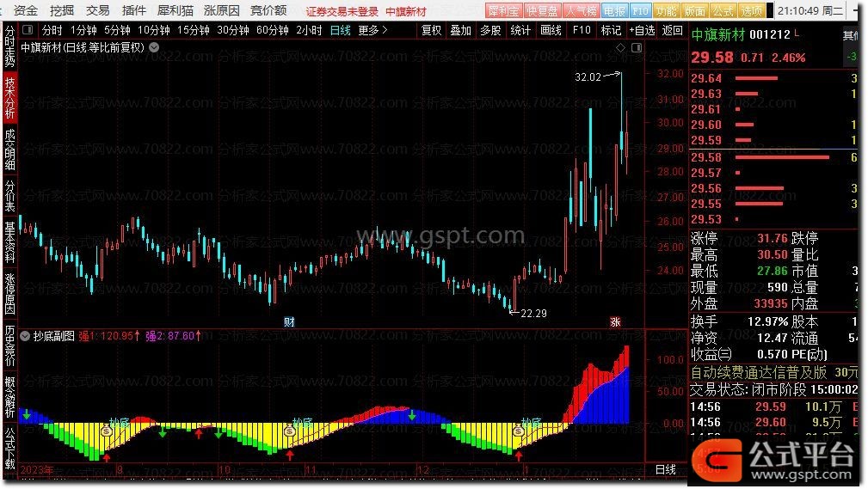
Task: Click 画线 drawing tool in chart toolbar
Action: click(x=551, y=30)
